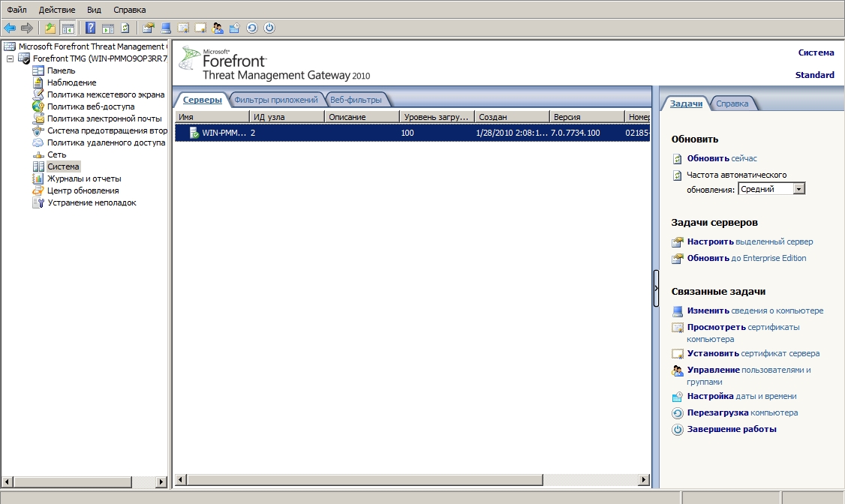Sort by the ИД узла column header
The height and width of the screenshot is (504, 845).
coord(287,117)
